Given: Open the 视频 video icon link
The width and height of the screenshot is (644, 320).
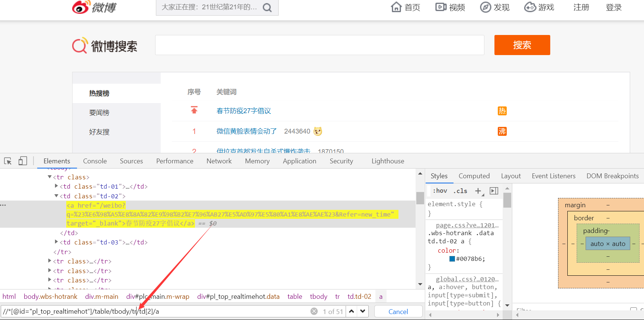Looking at the screenshot, I should (x=441, y=7).
